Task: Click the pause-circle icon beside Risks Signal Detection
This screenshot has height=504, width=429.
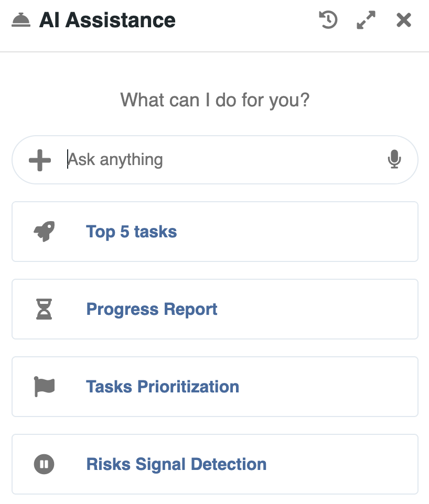Action: (x=44, y=464)
